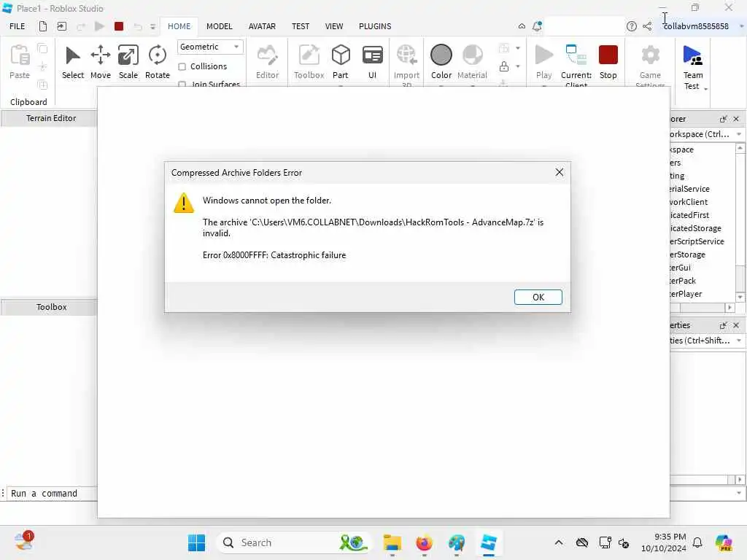747x560 pixels.
Task: Select erialService in Explorer tree
Action: 689,189
